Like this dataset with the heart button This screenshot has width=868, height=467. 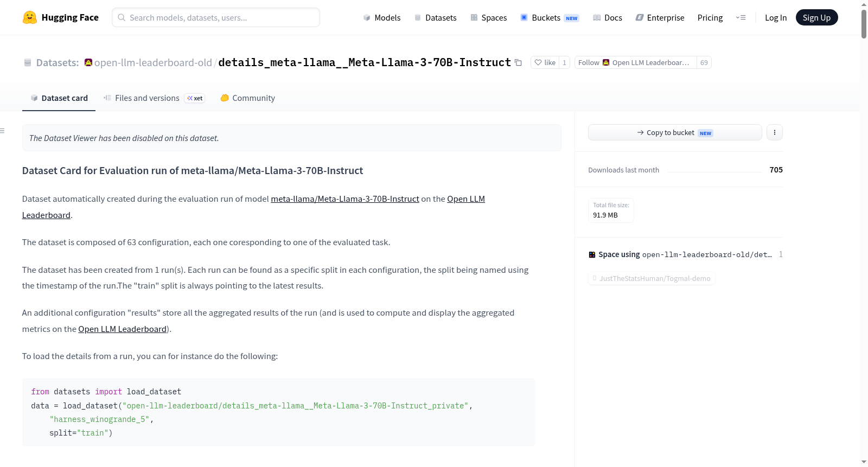(x=545, y=63)
